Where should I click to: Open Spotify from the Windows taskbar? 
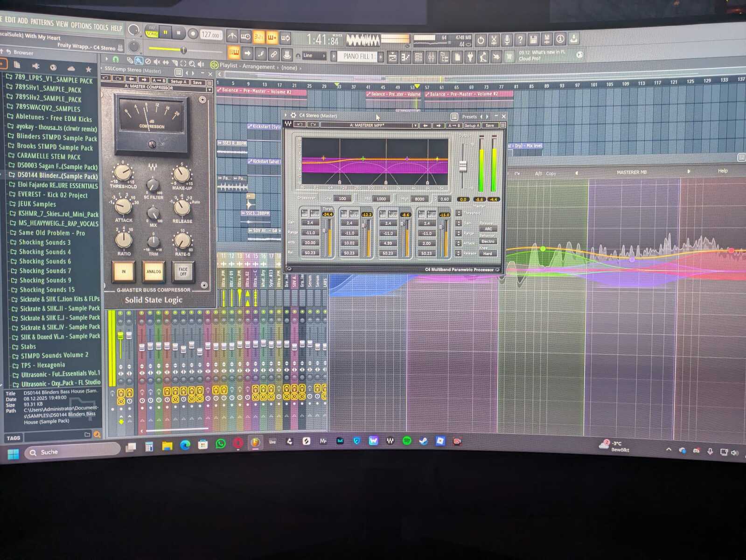pos(407,441)
